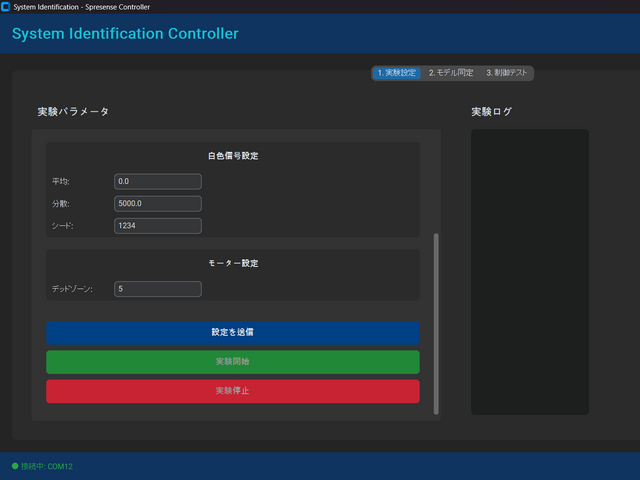
Task: Click inside the 実験ログ log area
Action: tap(529, 270)
